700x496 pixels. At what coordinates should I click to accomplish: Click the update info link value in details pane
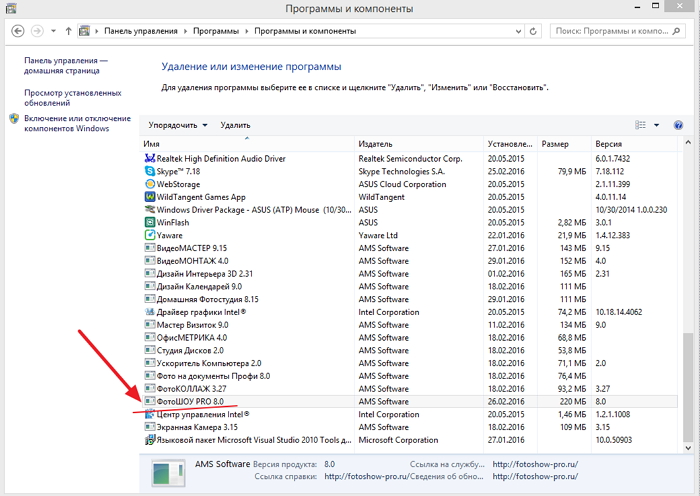[535, 476]
